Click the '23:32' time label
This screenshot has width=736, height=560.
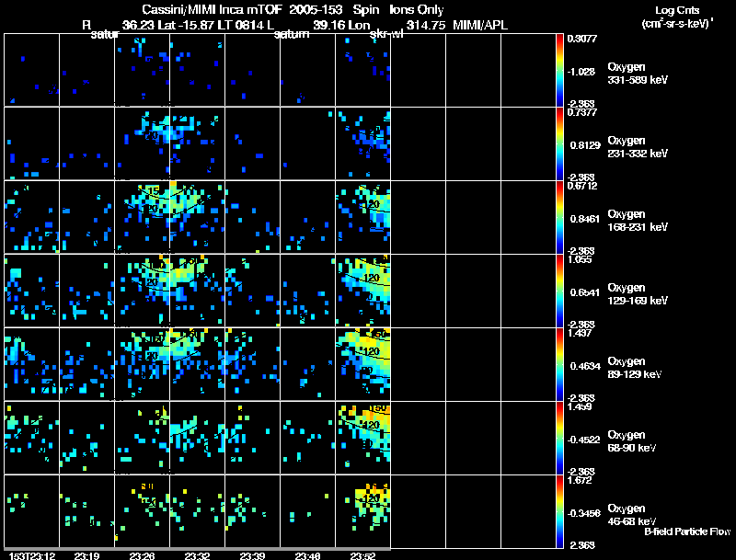[x=197, y=555]
